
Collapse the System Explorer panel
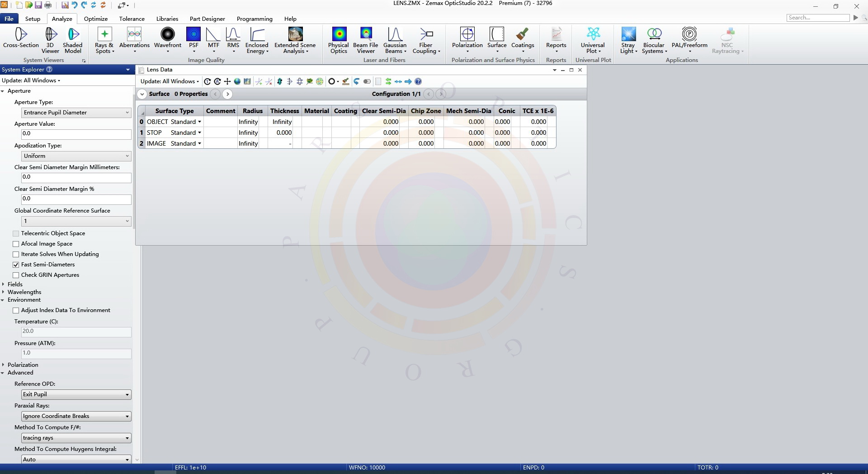[127, 70]
